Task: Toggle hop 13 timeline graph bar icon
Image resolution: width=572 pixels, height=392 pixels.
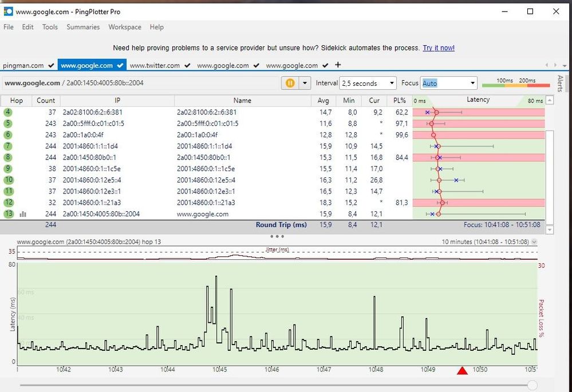Action: [x=23, y=214]
